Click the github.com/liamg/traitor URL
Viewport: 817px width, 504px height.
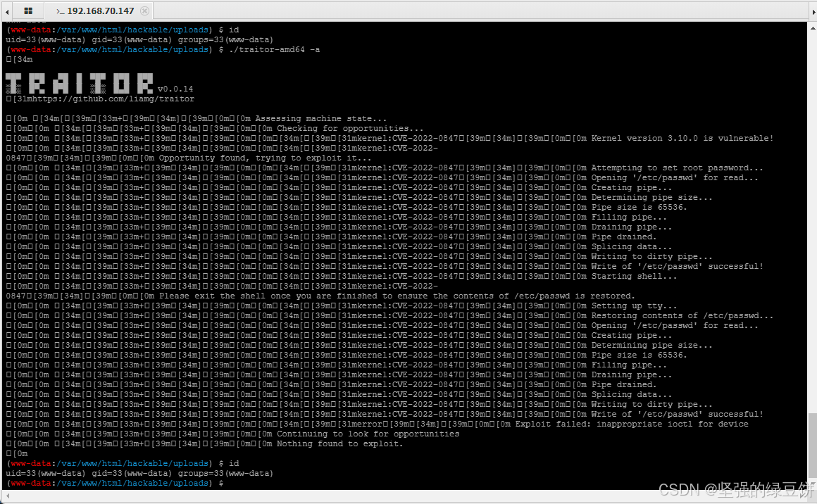[x=113, y=99]
